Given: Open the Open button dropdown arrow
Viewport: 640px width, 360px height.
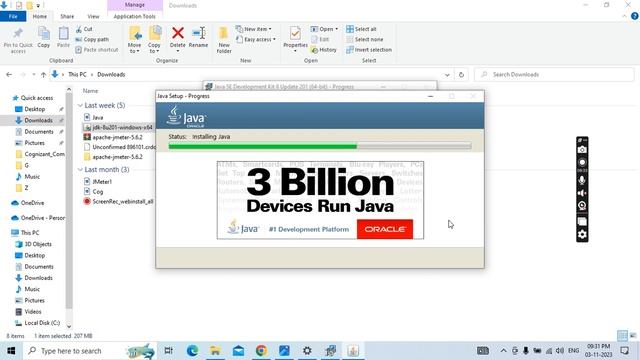Looking at the screenshot, I should tap(336, 29).
